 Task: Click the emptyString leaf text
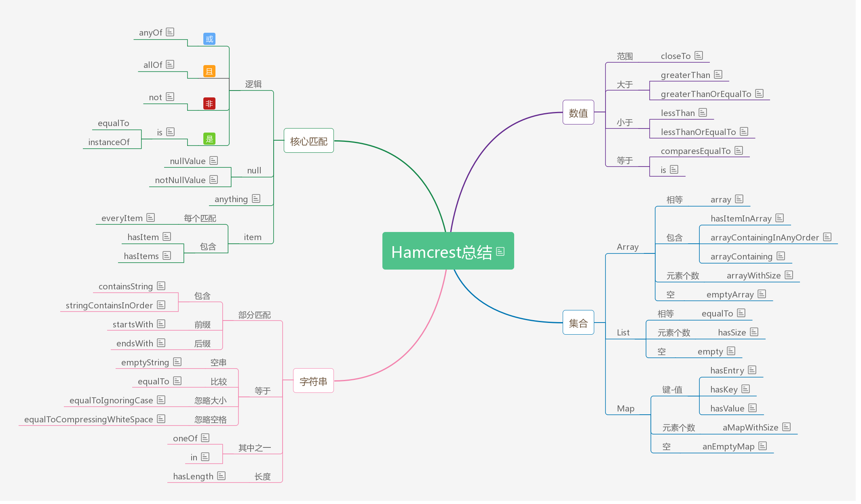(x=145, y=363)
